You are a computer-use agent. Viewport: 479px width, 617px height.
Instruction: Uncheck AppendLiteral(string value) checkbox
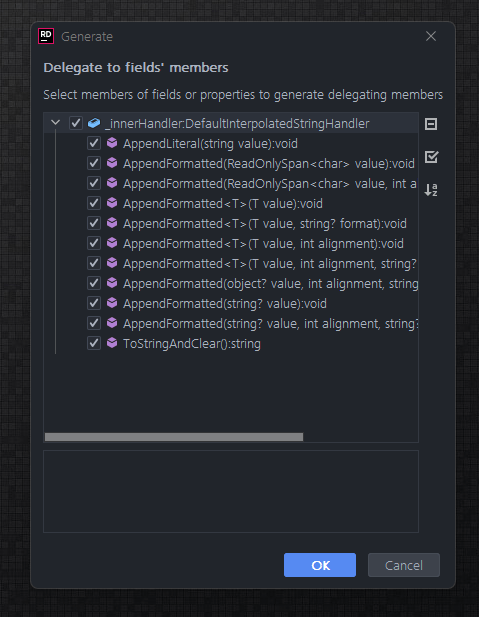(x=94, y=143)
